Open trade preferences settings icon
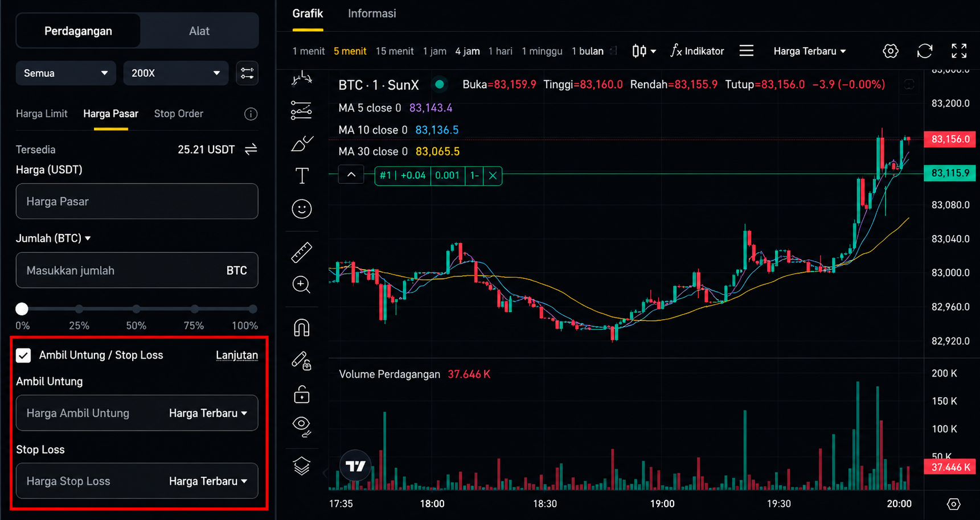 [247, 73]
